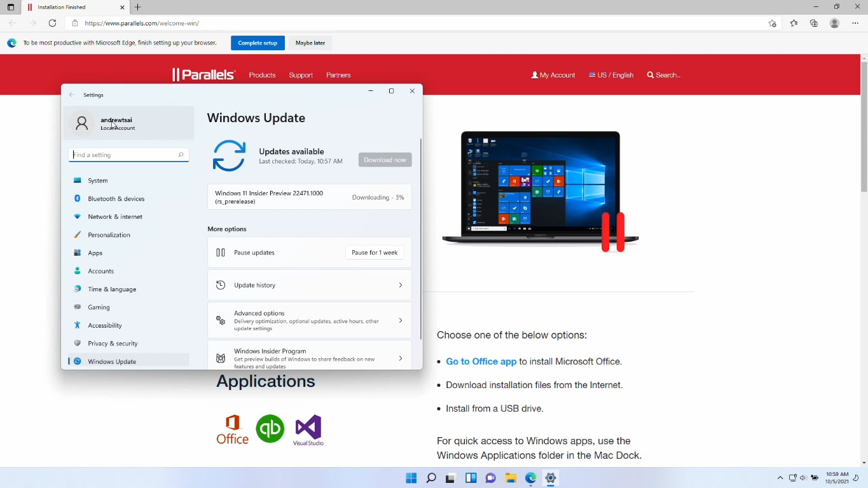This screenshot has width=868, height=488.
Task: Follow the Go to Office app link
Action: point(481,361)
